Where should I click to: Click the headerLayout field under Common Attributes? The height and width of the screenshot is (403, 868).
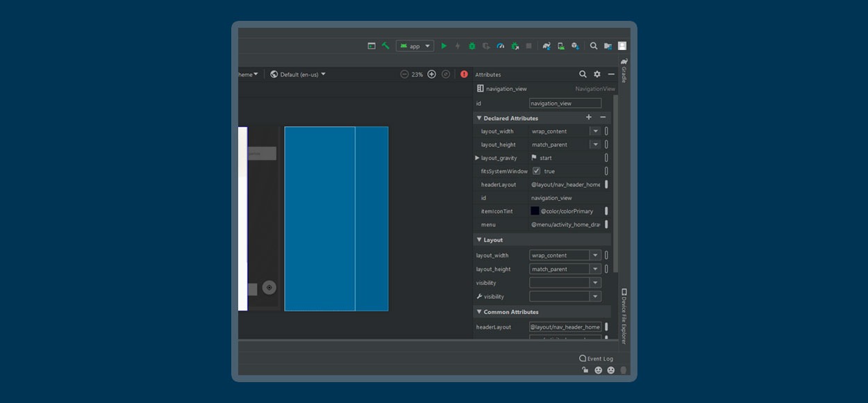[x=565, y=327]
